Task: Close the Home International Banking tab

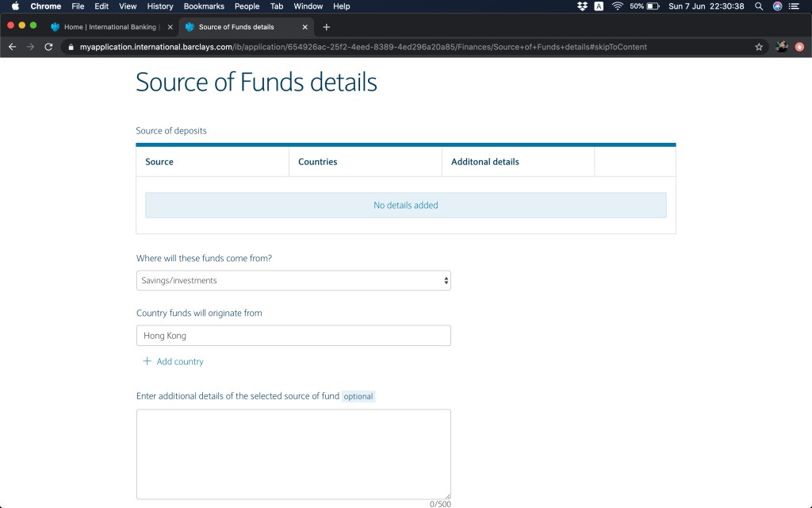Action: pyautogui.click(x=170, y=27)
